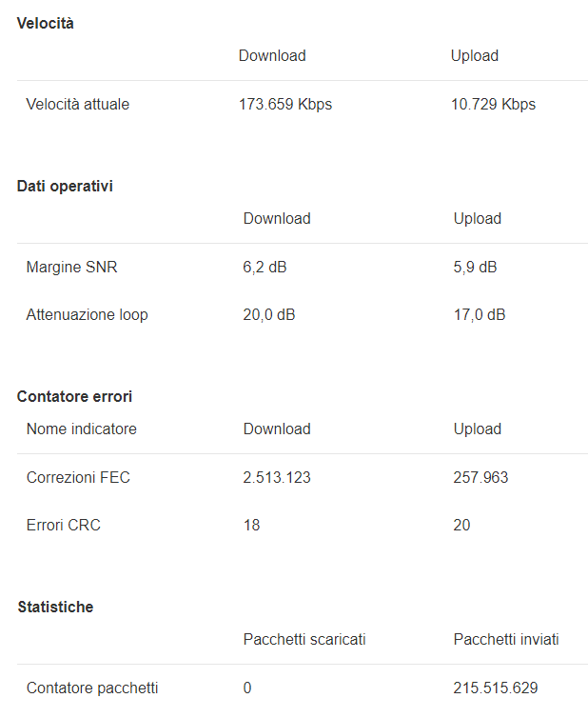
Task: Select the Margine SNR row label
Action: click(x=72, y=268)
